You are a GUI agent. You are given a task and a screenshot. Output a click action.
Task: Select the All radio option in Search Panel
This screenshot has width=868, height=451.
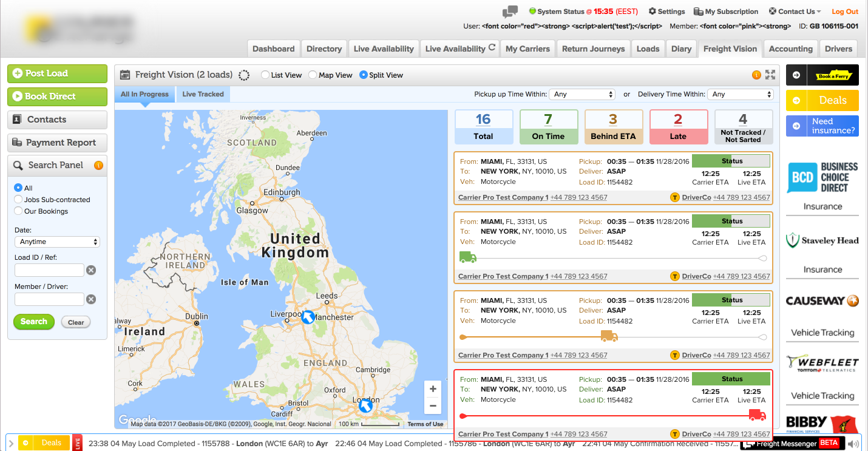coord(18,188)
